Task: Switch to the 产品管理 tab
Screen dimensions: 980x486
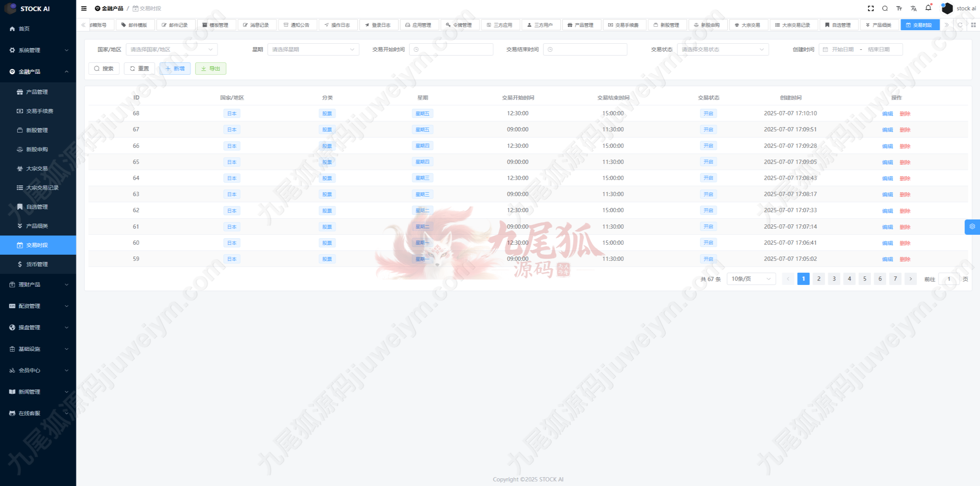Action: click(581, 25)
